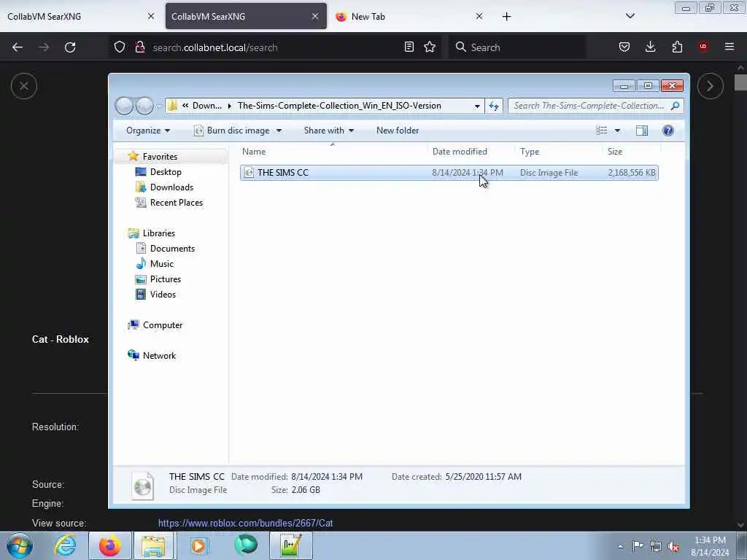Open Firefox extensions puzzle icon
This screenshot has height=560, width=747.
(x=677, y=47)
